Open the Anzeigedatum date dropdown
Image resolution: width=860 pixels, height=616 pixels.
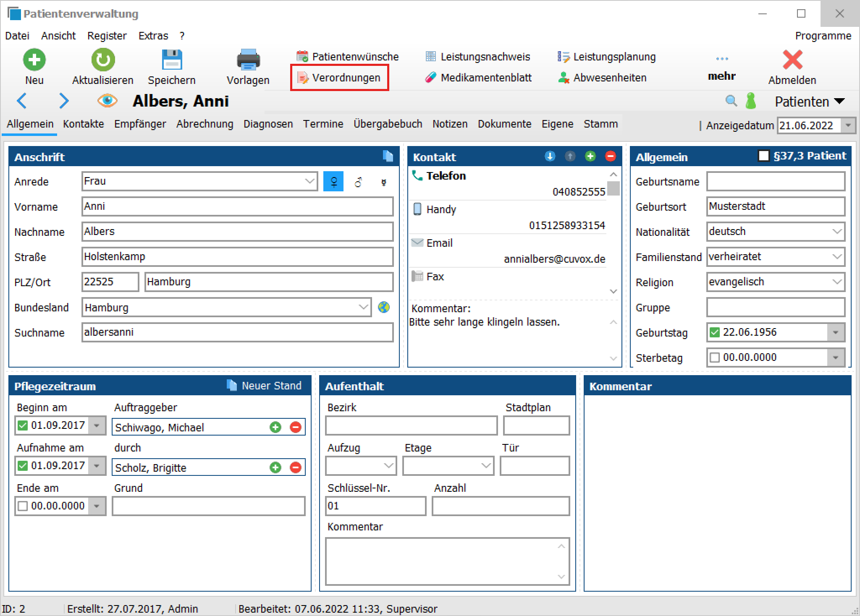coord(848,125)
